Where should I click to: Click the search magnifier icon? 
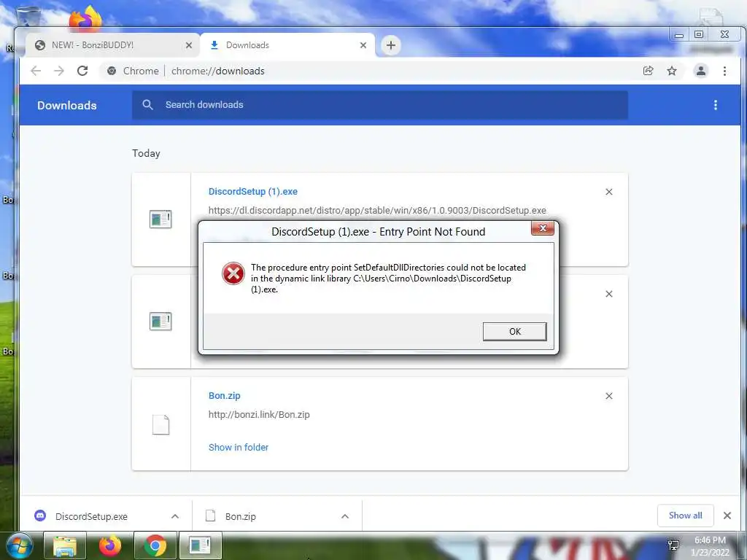(x=147, y=105)
